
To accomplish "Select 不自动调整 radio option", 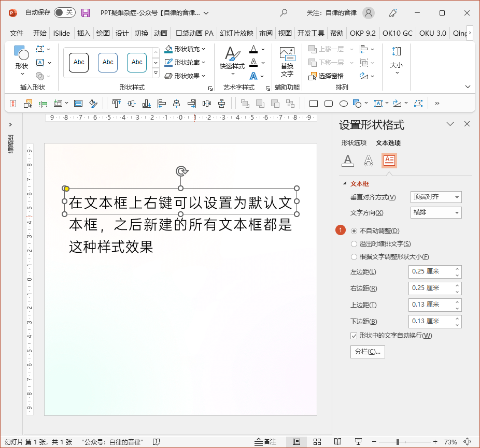I will tap(354, 231).
